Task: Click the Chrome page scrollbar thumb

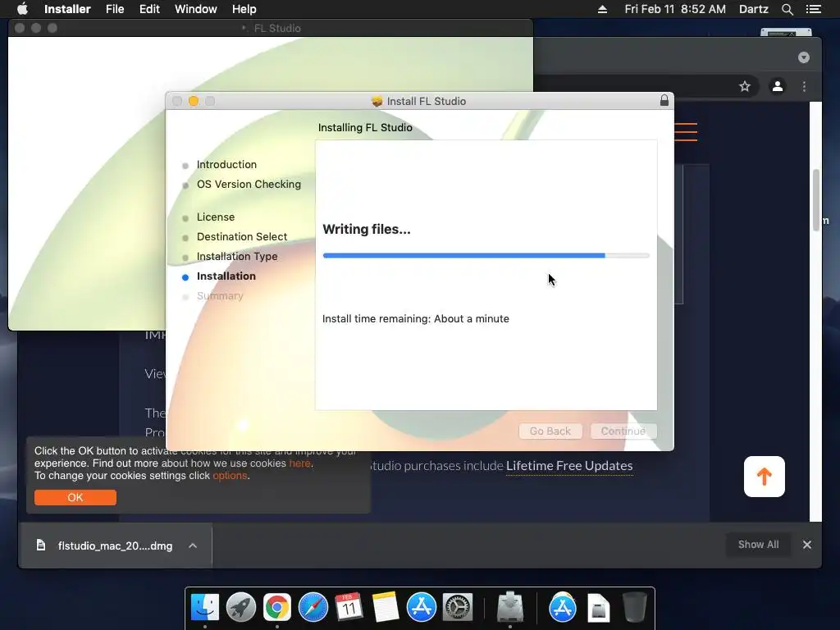Action: [816, 200]
